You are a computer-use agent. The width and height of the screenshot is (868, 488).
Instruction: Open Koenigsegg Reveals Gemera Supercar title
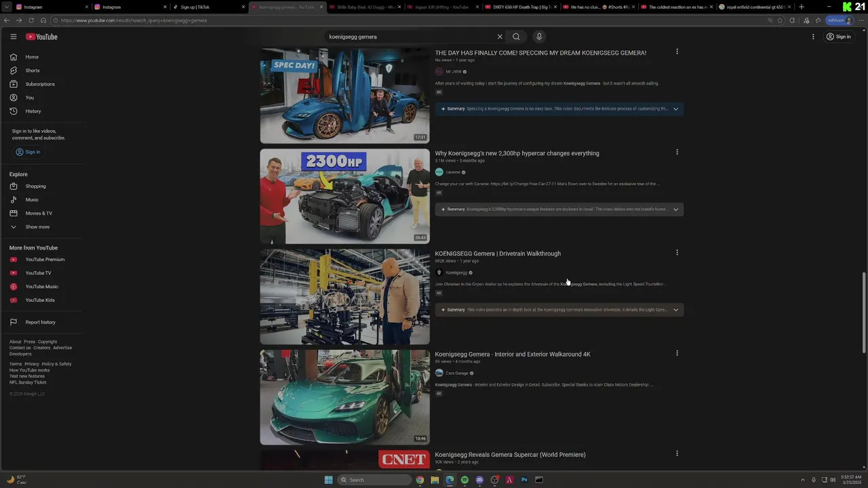[510, 454]
